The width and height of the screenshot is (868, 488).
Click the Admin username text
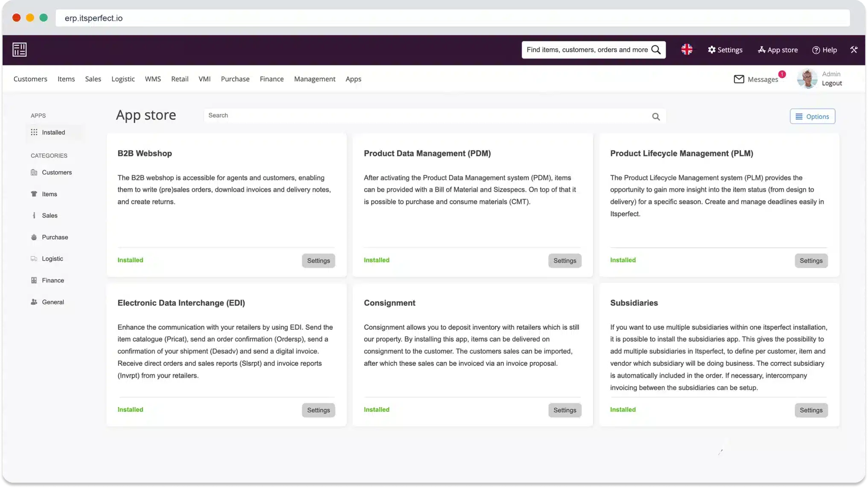[x=831, y=74]
